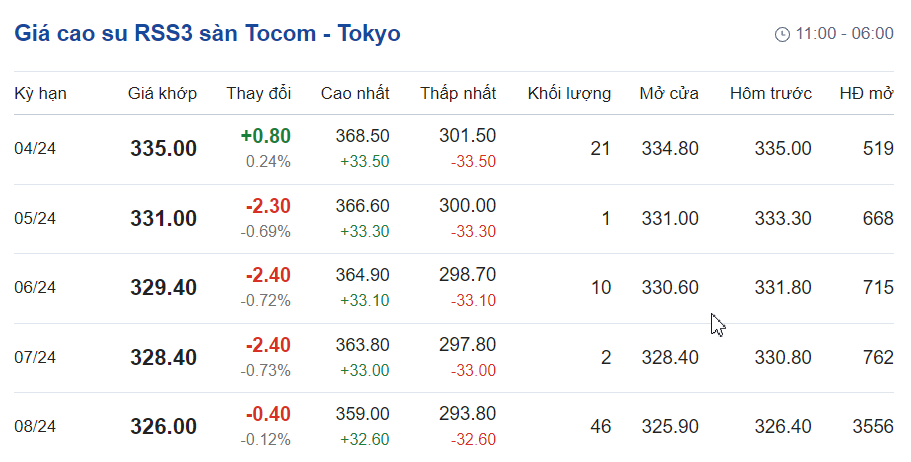Click the 3556 open interest value
This screenshot has height=462, width=911.
point(872,427)
